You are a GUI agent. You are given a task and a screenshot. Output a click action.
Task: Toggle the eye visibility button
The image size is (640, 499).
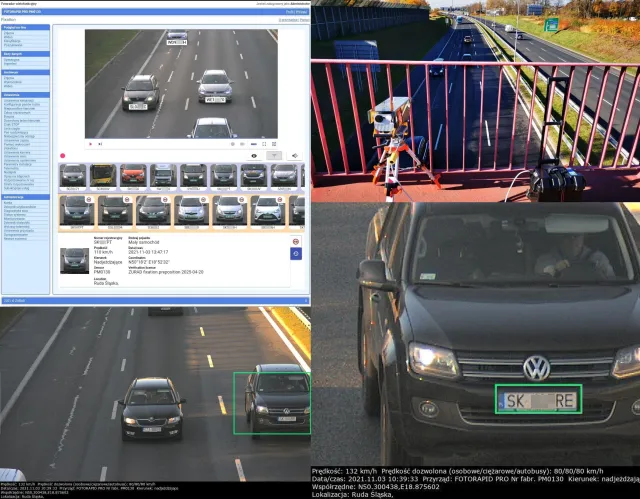point(254,156)
